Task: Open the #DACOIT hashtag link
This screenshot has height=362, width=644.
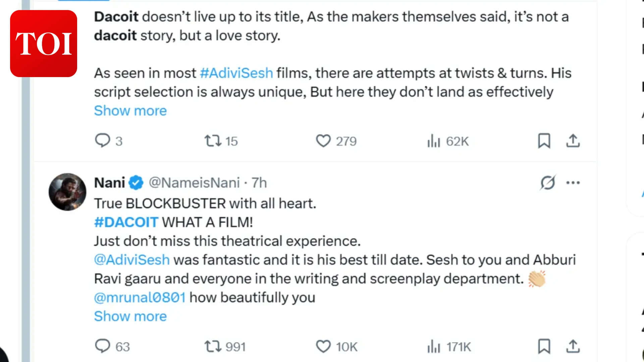Action: pyautogui.click(x=126, y=222)
